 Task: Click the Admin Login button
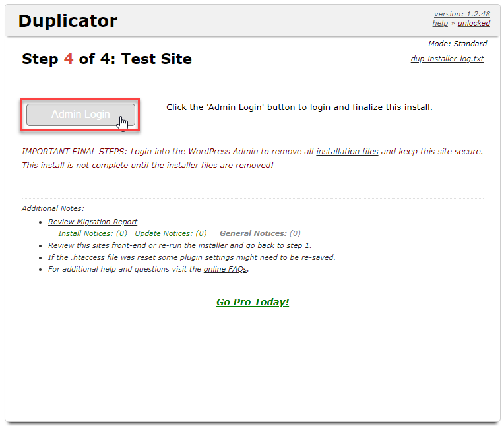[80, 115]
